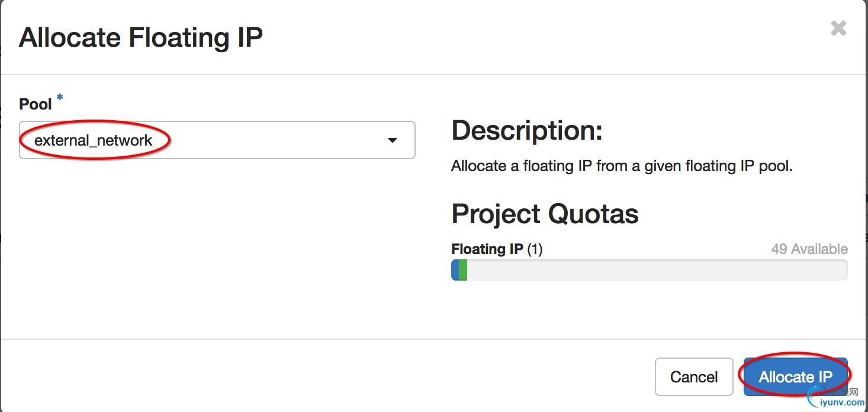The image size is (868, 412).
Task: Confirm with the Allocate IP button
Action: click(795, 376)
